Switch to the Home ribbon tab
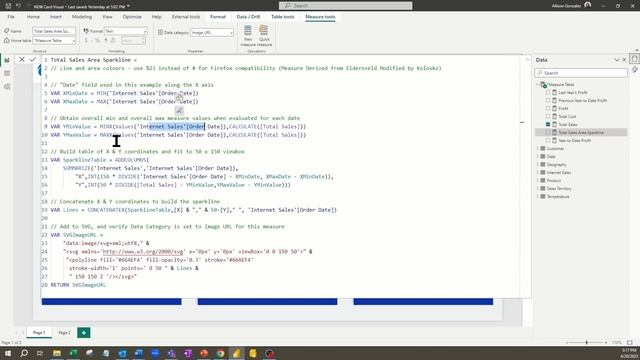Screen dimensions: 640x360 (33, 17)
